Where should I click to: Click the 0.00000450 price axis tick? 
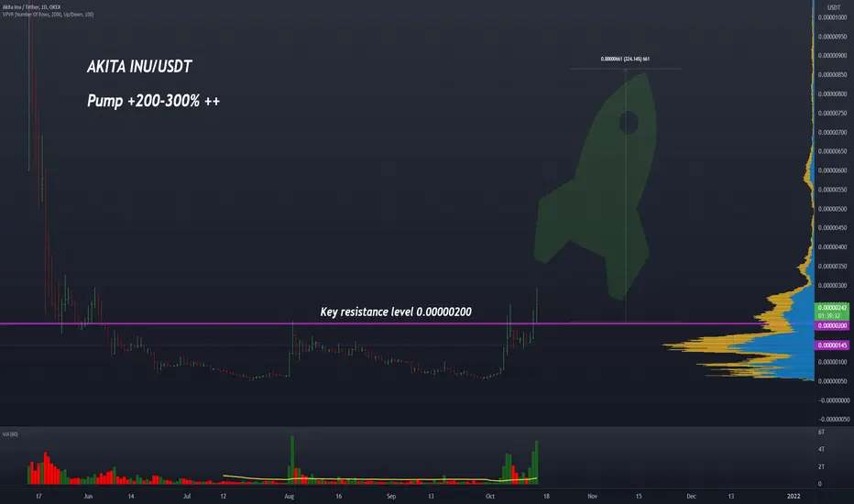[x=833, y=228]
